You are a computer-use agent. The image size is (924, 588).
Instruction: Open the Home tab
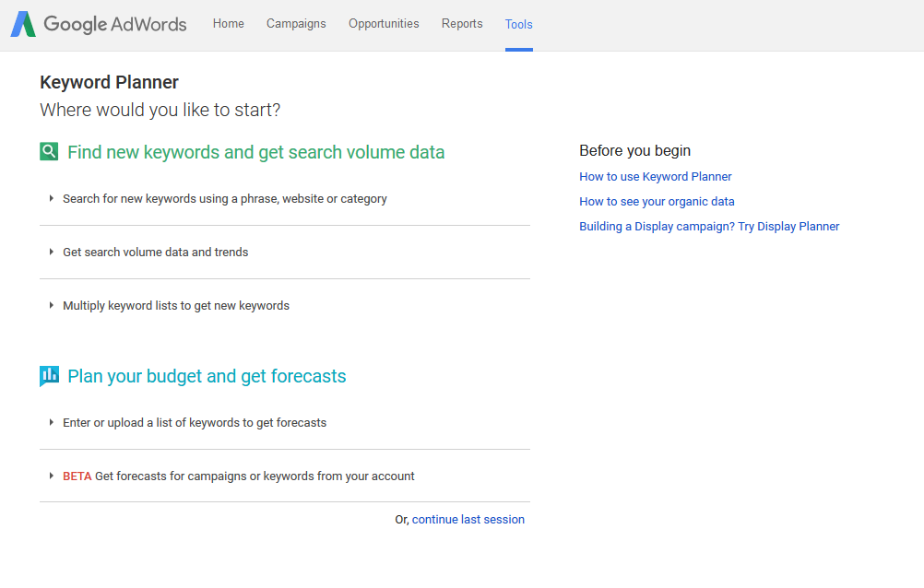pyautogui.click(x=228, y=24)
